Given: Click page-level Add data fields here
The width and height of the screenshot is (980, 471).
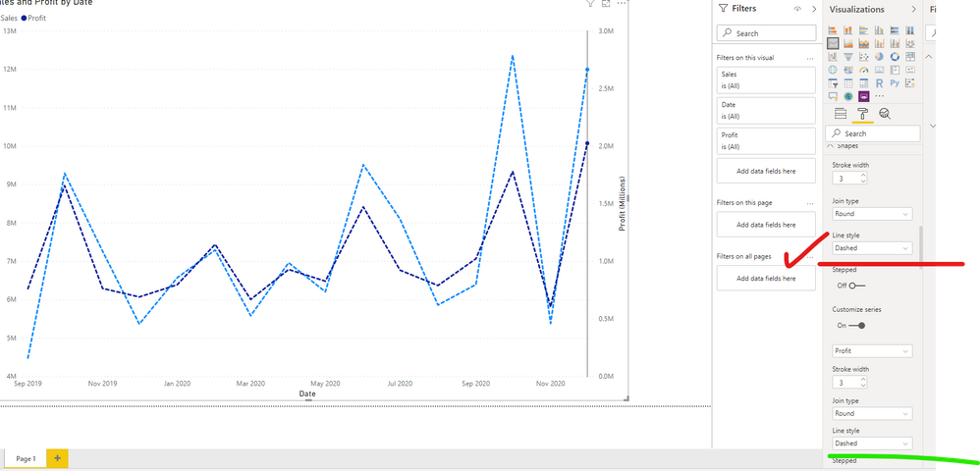Looking at the screenshot, I should click(766, 225).
